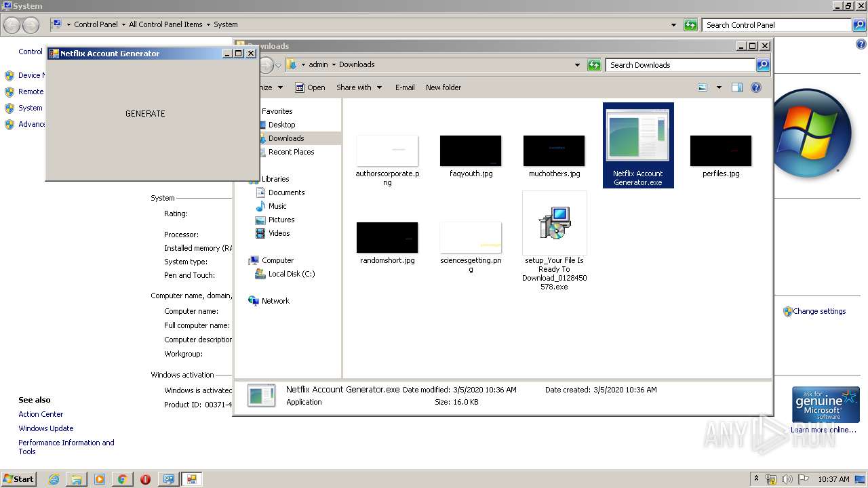The image size is (868, 488).
Task: Open the Pictures library
Action: pyautogui.click(x=281, y=220)
